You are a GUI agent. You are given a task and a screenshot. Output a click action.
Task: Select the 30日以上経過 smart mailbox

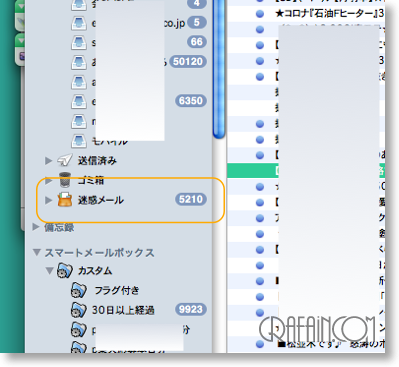pyautogui.click(x=123, y=310)
